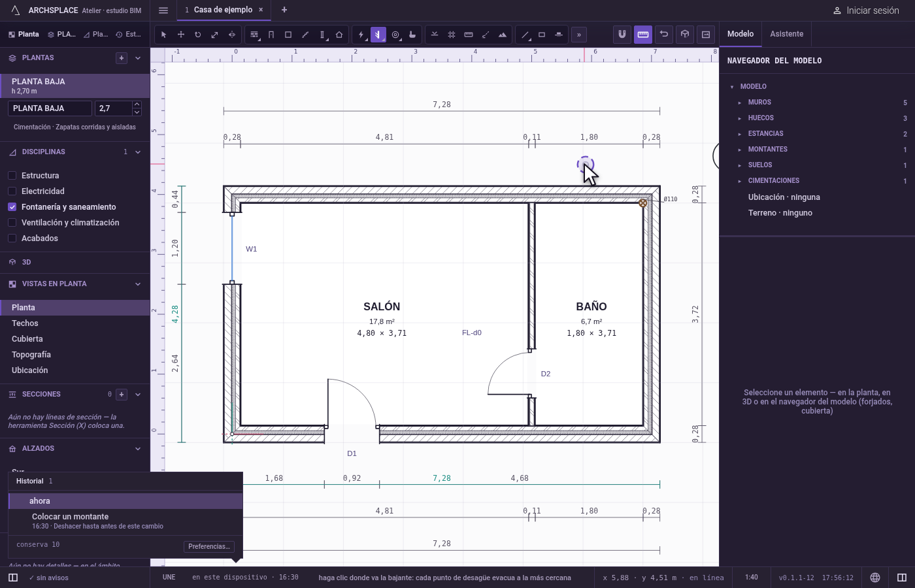Open the hamburger menu

(x=163, y=10)
